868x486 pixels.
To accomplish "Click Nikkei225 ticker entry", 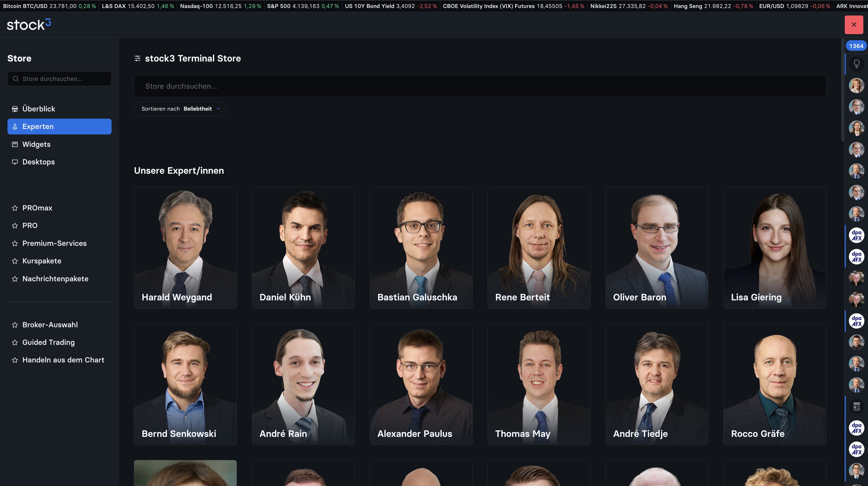I will pos(629,6).
